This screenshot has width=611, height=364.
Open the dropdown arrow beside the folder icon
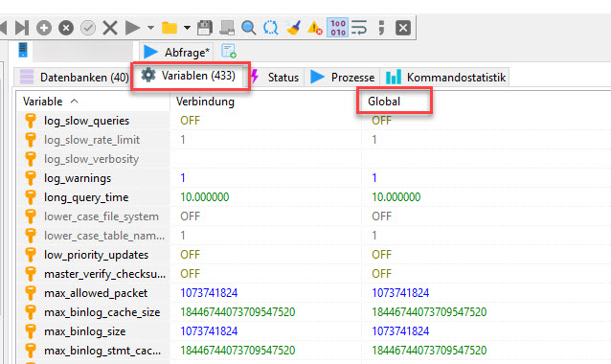[x=187, y=28]
